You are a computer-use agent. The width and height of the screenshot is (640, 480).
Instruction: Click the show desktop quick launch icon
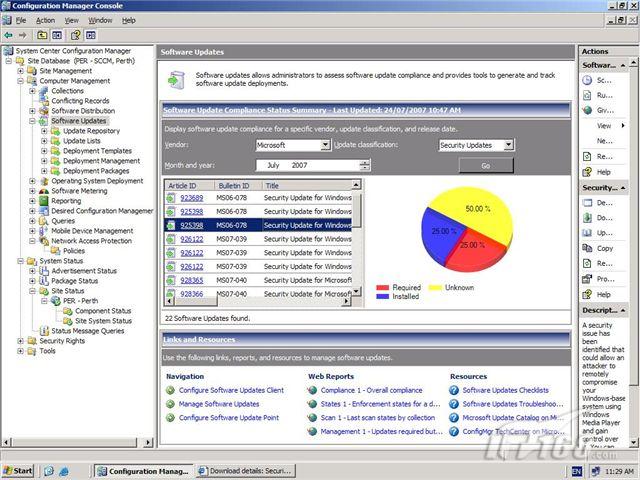pos(49,471)
